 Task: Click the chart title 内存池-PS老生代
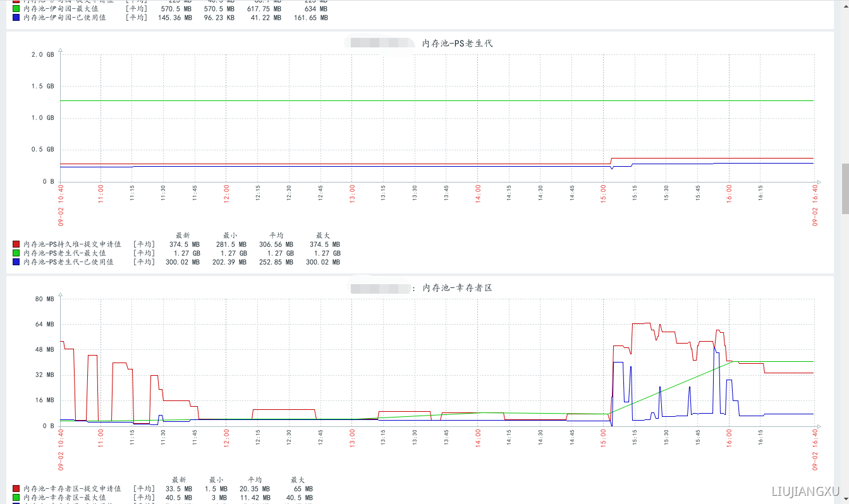(457, 43)
